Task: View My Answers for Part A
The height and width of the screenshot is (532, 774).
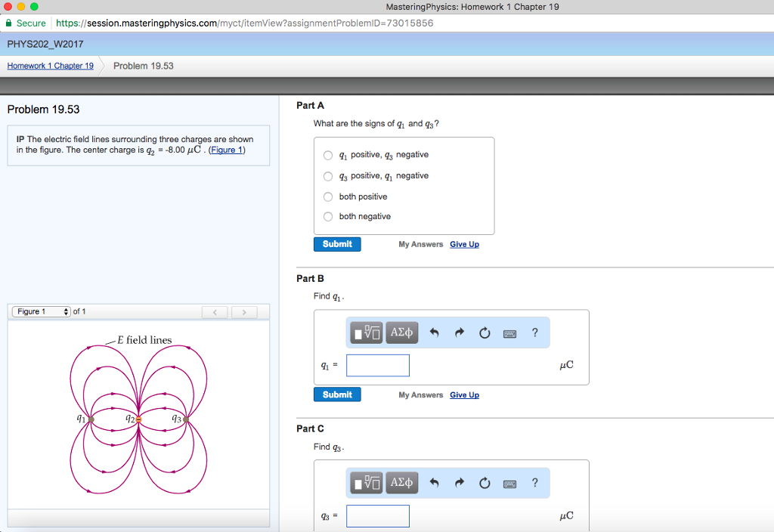Action: 421,244
